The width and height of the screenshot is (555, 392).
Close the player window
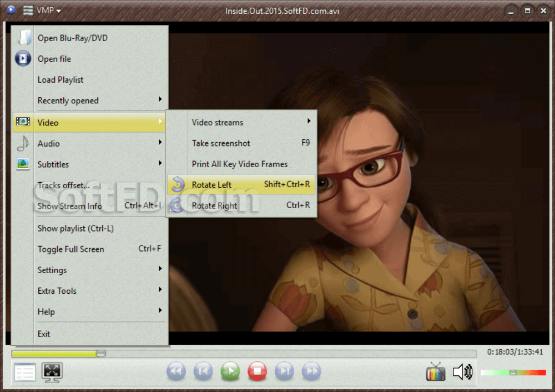pyautogui.click(x=544, y=11)
